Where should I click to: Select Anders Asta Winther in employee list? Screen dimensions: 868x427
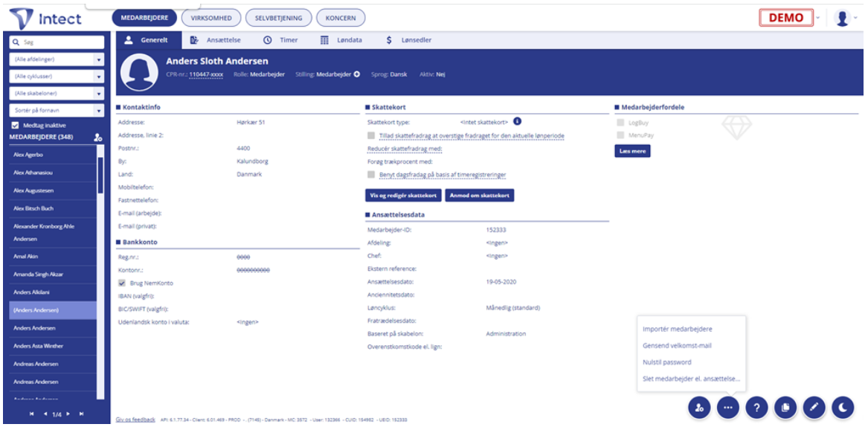pos(53,346)
